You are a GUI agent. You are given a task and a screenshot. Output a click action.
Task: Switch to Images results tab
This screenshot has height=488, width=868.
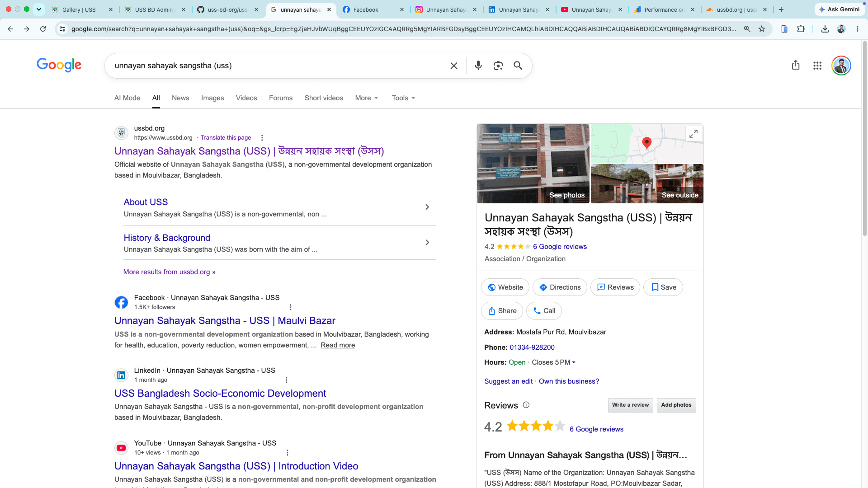(212, 98)
